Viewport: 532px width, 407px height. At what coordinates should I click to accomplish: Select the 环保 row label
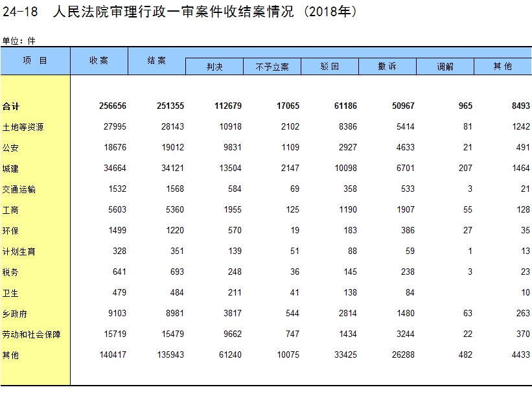point(10,231)
